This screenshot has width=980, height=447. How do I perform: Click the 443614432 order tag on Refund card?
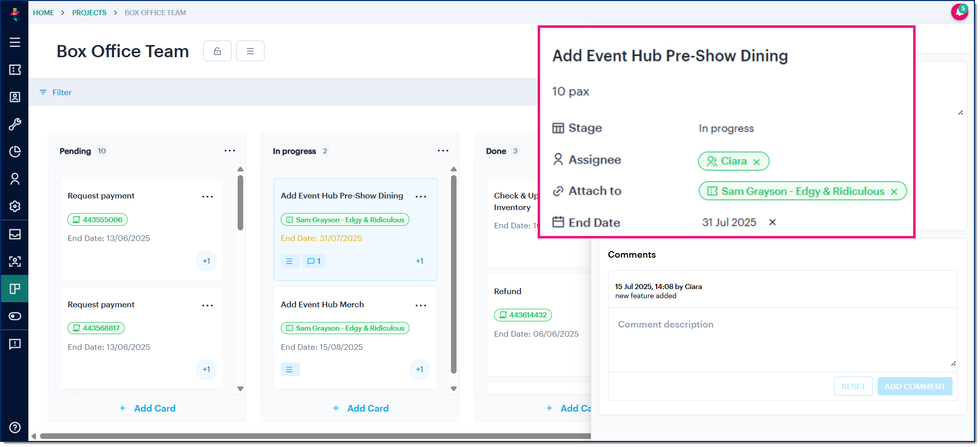pyautogui.click(x=522, y=315)
